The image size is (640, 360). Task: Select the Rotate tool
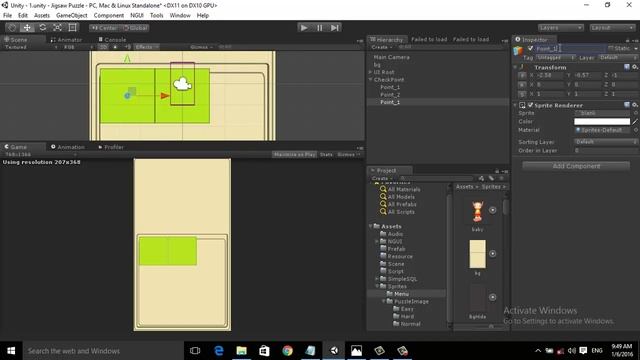[x=42, y=28]
